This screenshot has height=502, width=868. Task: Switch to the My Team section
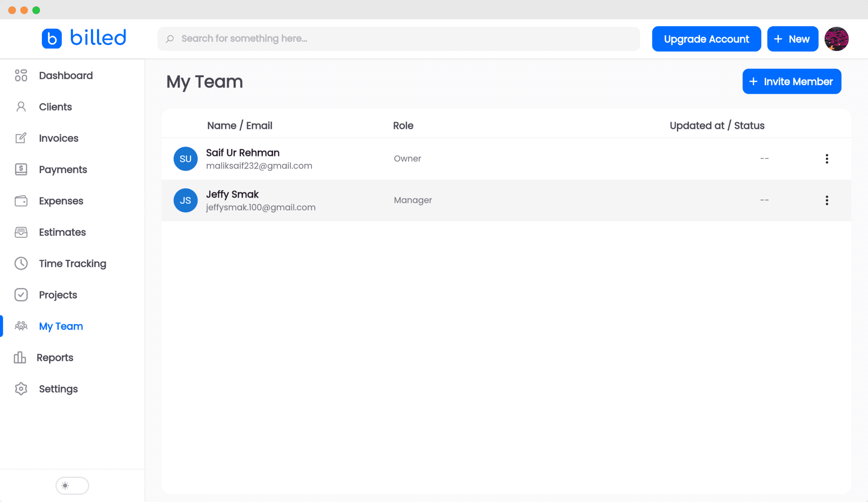pyautogui.click(x=61, y=326)
